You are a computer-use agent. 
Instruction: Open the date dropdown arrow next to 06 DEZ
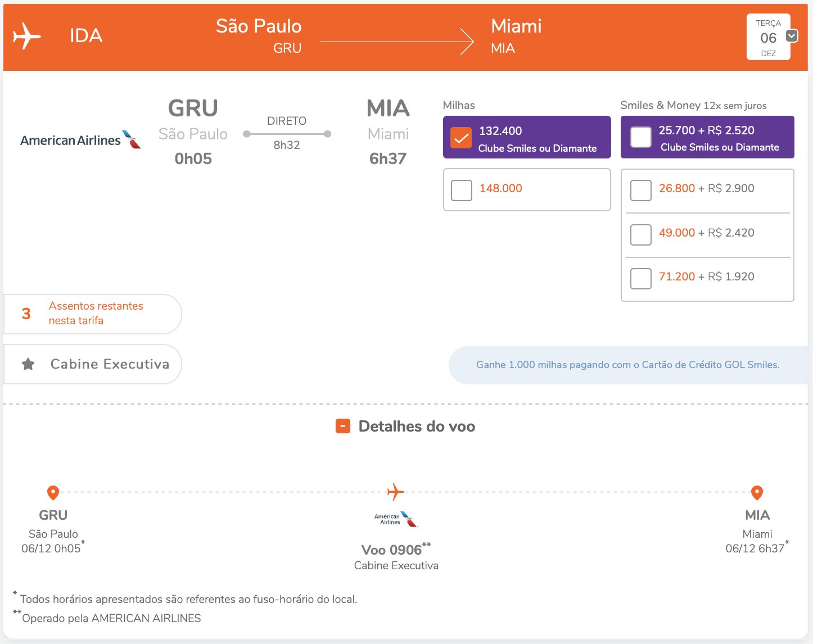click(x=792, y=36)
